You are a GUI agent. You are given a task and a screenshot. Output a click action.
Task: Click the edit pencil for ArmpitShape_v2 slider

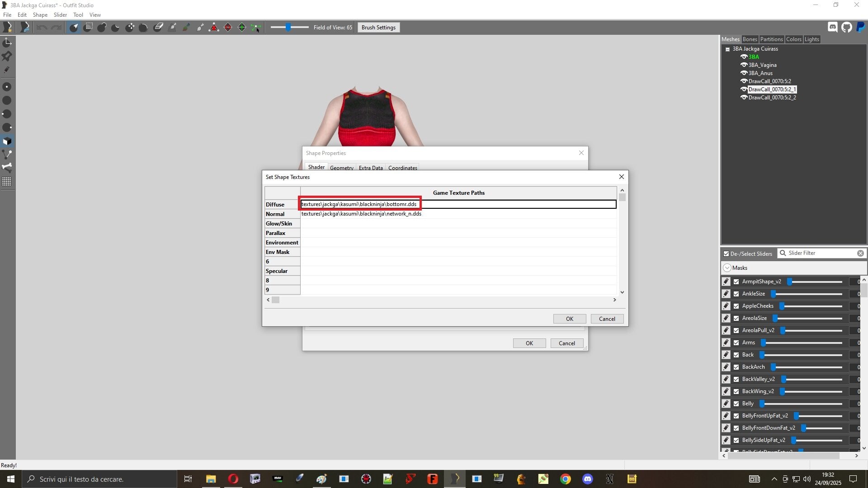726,282
